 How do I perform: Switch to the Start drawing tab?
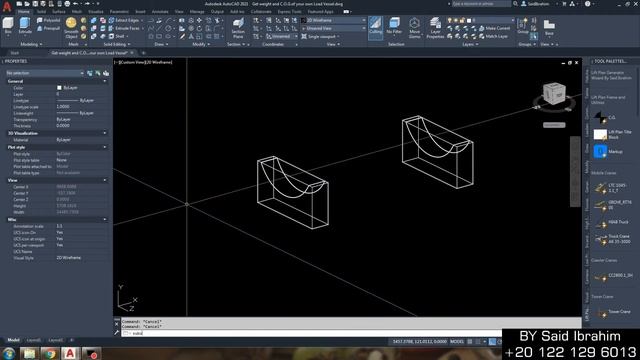coord(14,53)
